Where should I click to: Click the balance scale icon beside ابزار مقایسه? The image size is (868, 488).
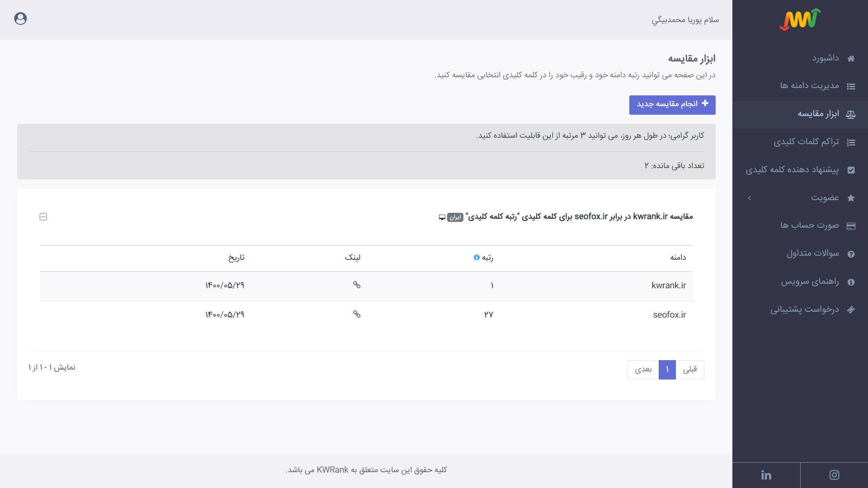[x=851, y=114]
